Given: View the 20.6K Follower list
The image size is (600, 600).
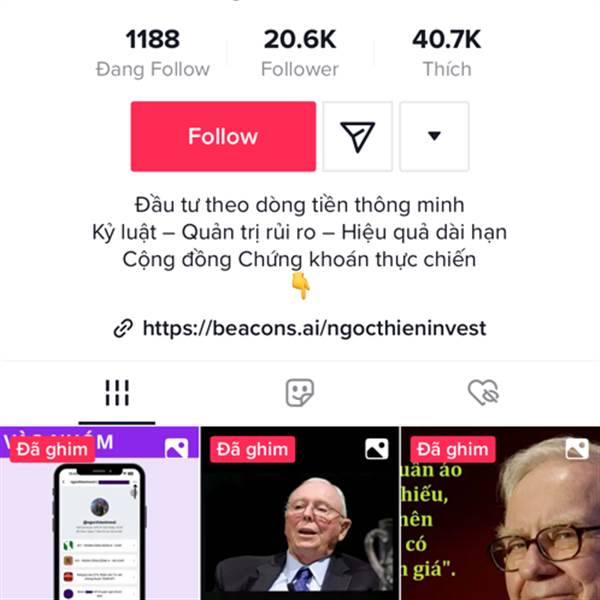Looking at the screenshot, I should click(x=300, y=53).
